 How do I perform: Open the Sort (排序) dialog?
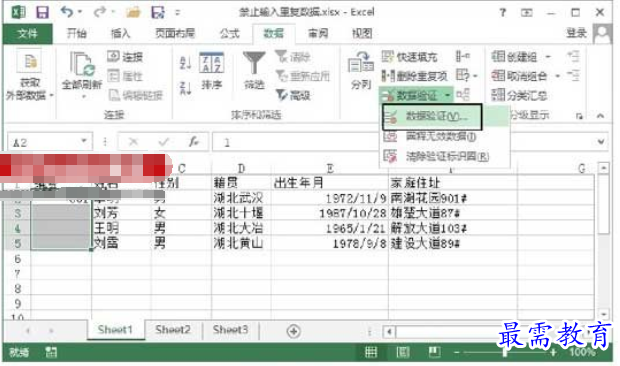pos(212,71)
